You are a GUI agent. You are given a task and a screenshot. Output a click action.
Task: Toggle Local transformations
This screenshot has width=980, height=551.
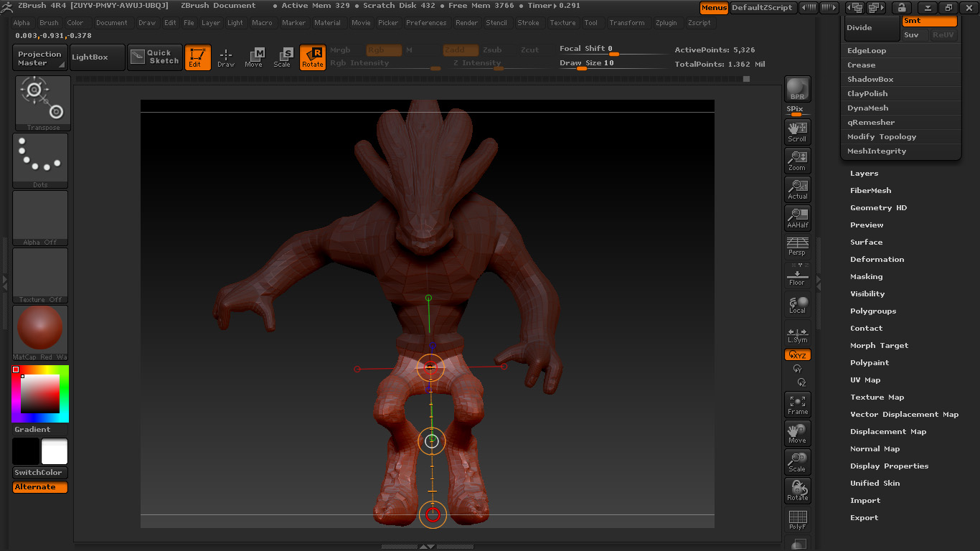click(x=797, y=304)
